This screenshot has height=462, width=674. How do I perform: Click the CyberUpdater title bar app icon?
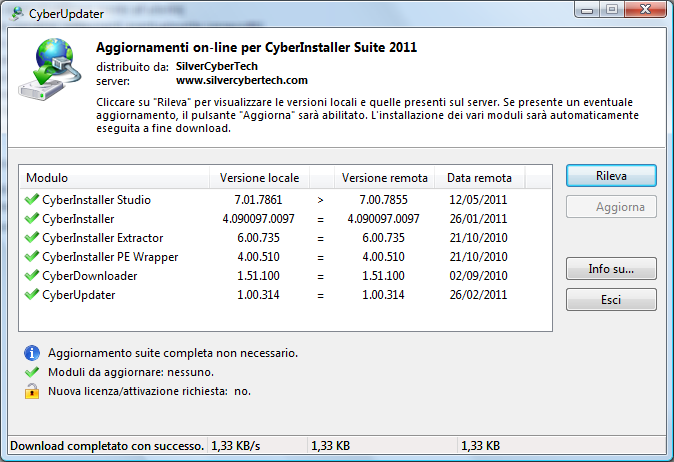pyautogui.click(x=17, y=14)
